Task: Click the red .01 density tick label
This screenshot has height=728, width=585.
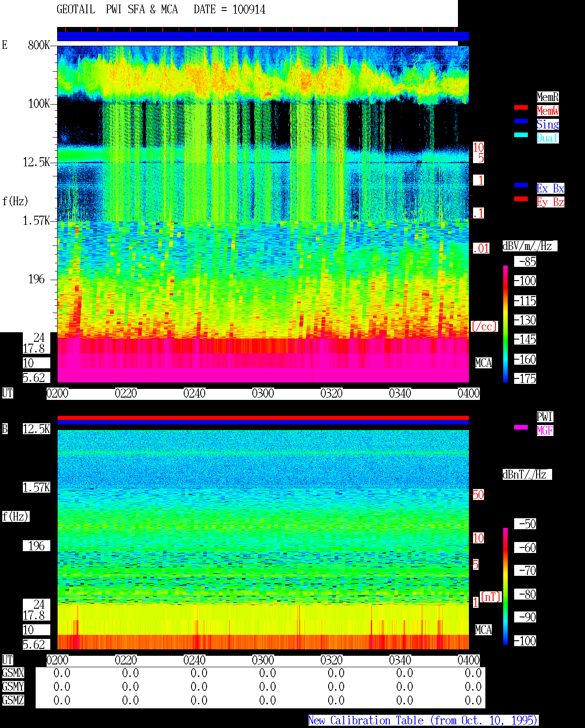Action: (481, 249)
